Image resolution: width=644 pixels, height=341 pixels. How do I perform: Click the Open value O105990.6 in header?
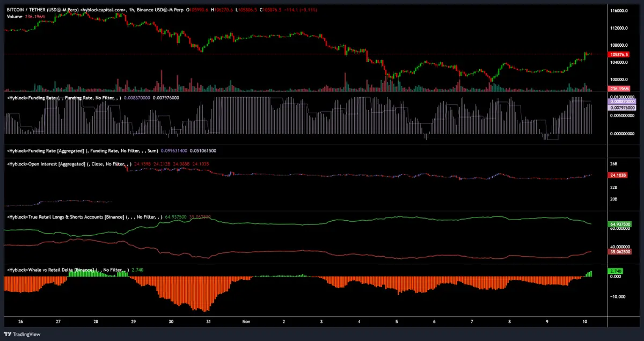point(197,10)
